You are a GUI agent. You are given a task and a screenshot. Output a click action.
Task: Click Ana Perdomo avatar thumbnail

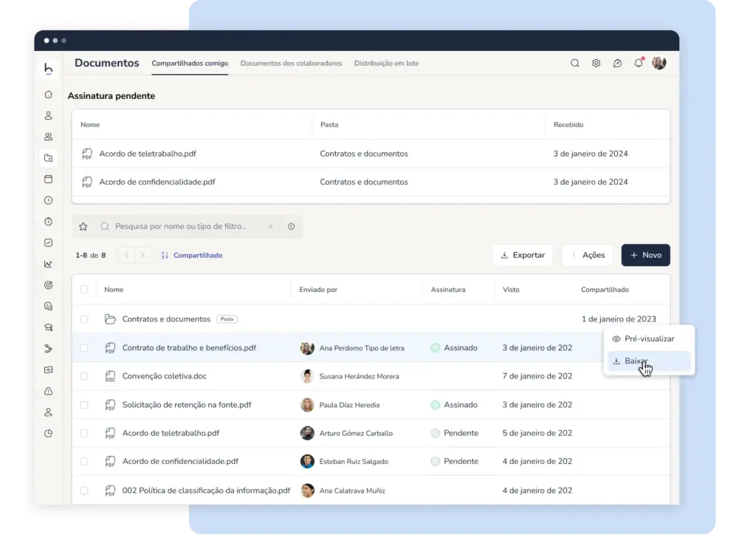tap(307, 348)
